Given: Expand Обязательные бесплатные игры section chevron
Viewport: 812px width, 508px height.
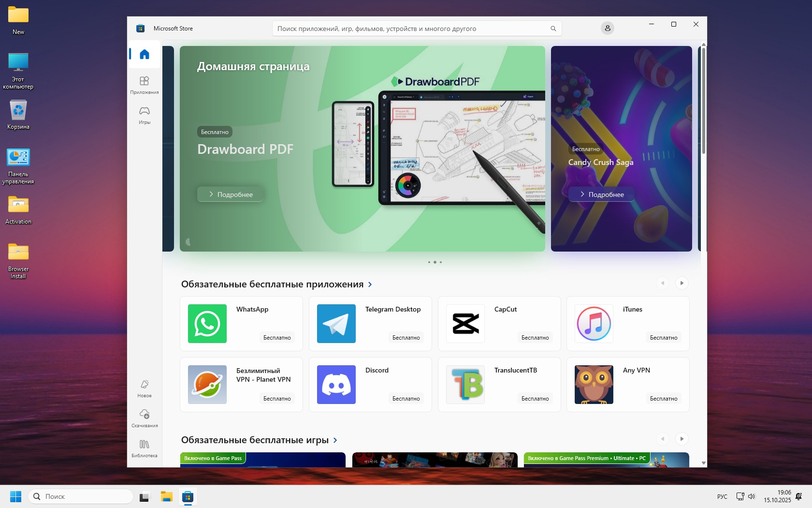Looking at the screenshot, I should tap(335, 440).
